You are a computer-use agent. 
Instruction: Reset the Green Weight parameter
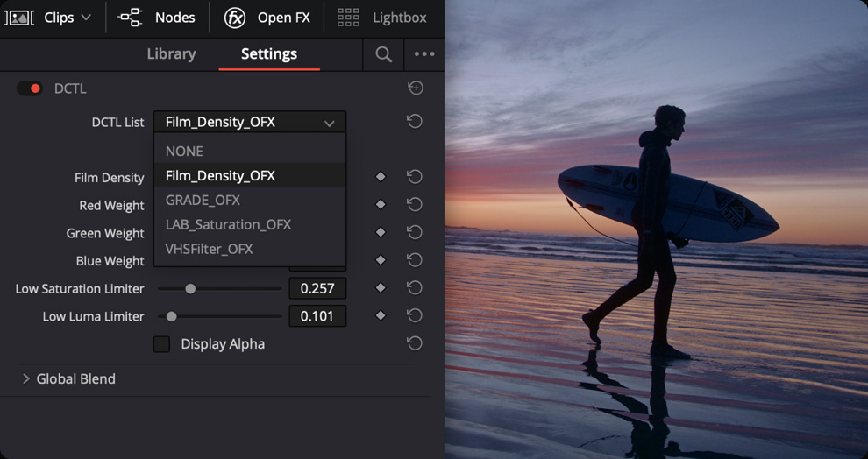coord(415,233)
